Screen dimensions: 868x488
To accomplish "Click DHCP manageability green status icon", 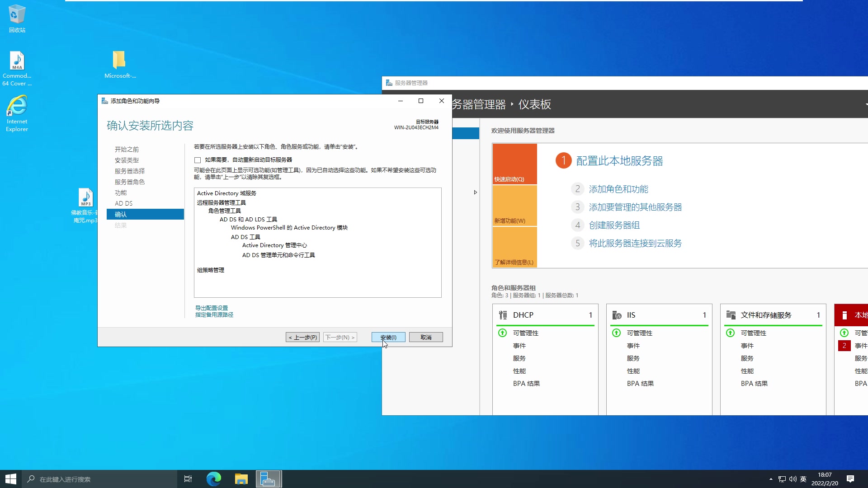I will (x=502, y=333).
